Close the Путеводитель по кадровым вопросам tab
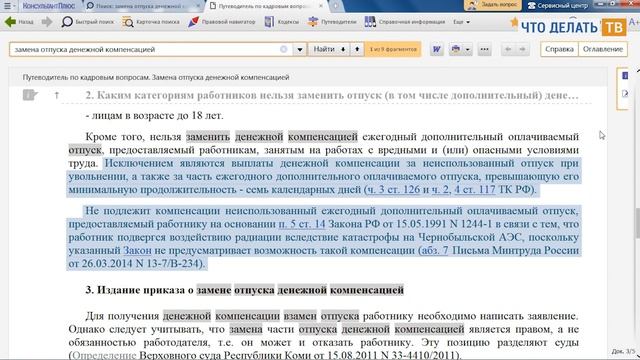The image size is (640, 360). (321, 6)
